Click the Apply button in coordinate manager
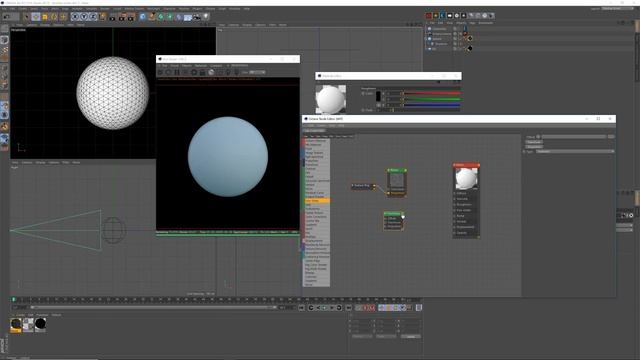The image size is (640, 360). pos(411,336)
